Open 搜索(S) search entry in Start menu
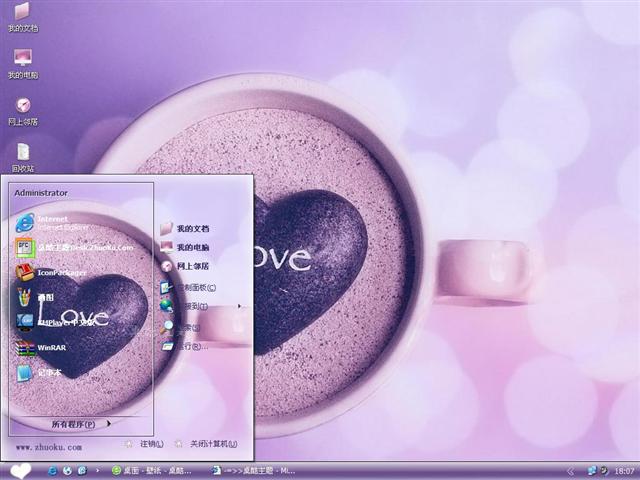Screen dimensions: 640x480 point(180,327)
